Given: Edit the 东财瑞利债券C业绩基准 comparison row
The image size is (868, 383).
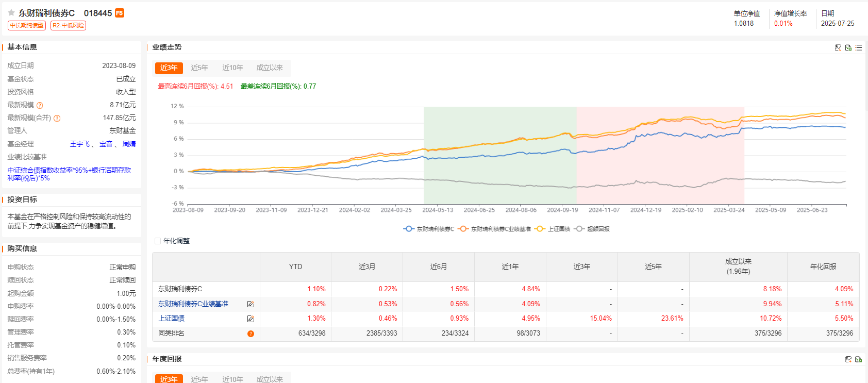Looking at the screenshot, I should coord(251,304).
